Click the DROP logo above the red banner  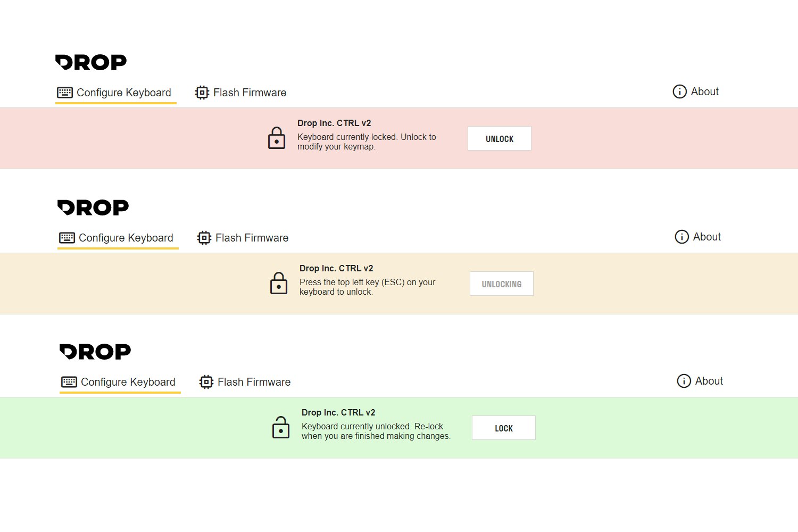click(x=91, y=62)
